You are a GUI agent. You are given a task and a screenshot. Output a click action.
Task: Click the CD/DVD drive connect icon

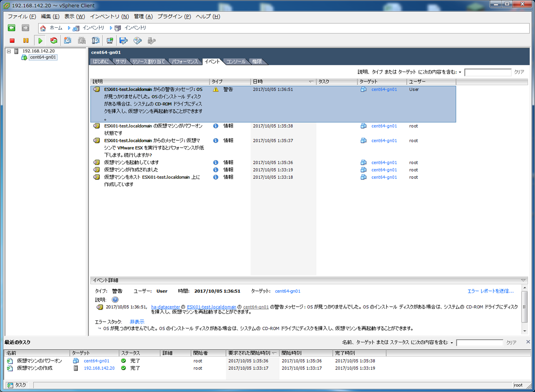pos(138,41)
